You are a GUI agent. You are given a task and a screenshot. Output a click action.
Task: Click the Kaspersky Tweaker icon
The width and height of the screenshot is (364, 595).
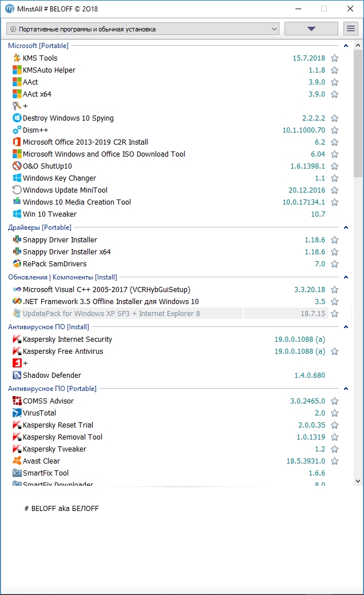(x=17, y=449)
